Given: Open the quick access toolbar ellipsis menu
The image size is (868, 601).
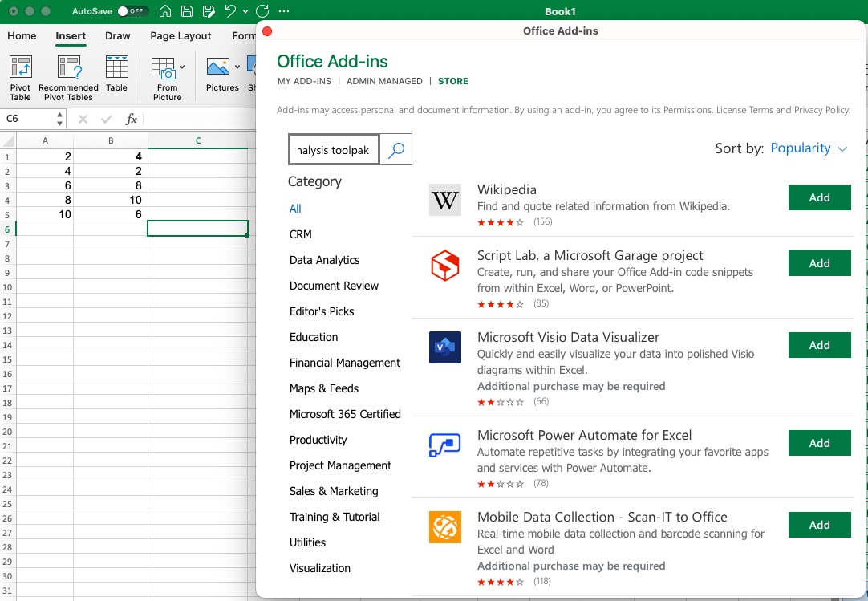Looking at the screenshot, I should tap(284, 11).
